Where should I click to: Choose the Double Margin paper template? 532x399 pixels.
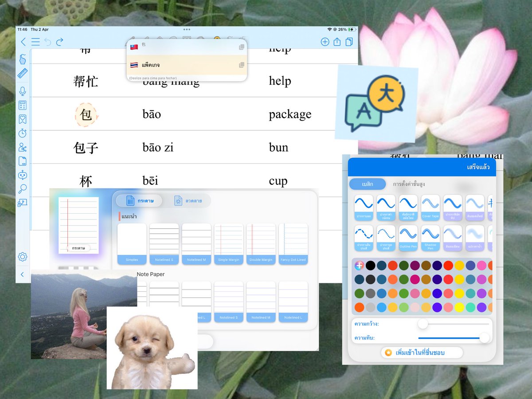click(261, 244)
